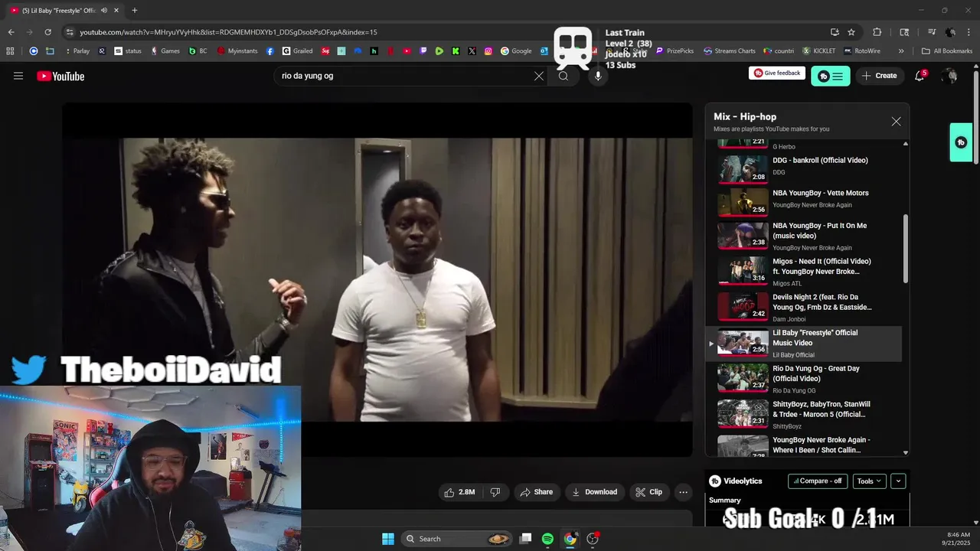Open the Instagram bookmark icon
The image size is (980, 551).
click(x=488, y=51)
